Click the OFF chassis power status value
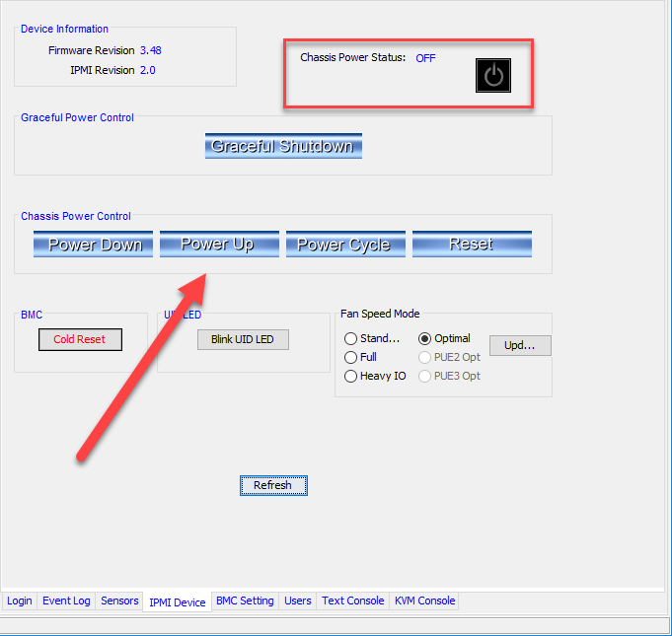The width and height of the screenshot is (672, 636). click(x=425, y=58)
